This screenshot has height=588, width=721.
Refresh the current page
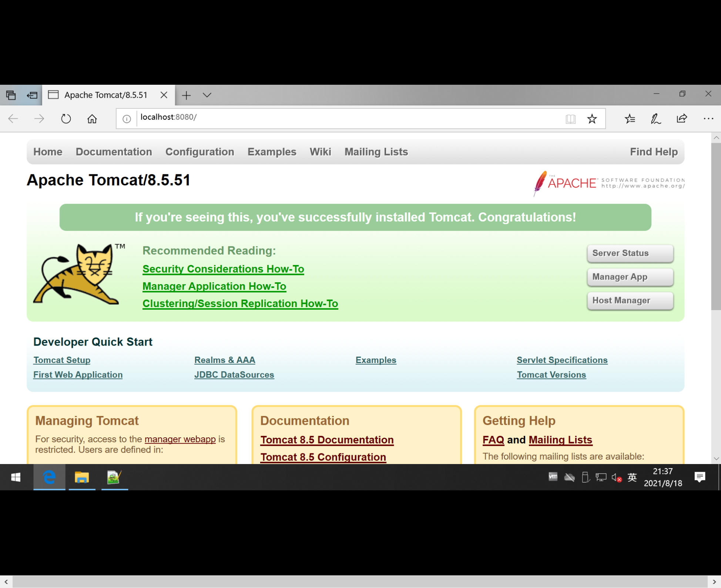[x=66, y=118]
